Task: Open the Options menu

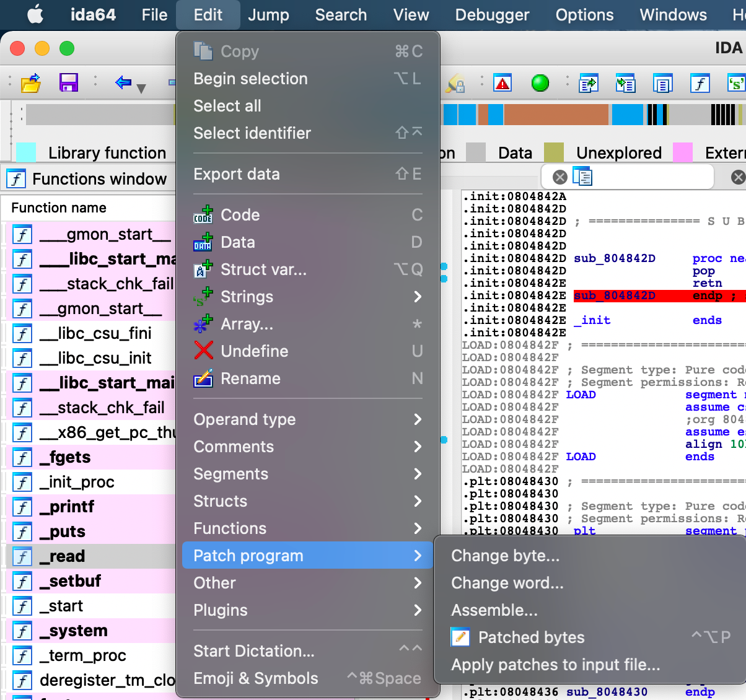Action: tap(584, 15)
